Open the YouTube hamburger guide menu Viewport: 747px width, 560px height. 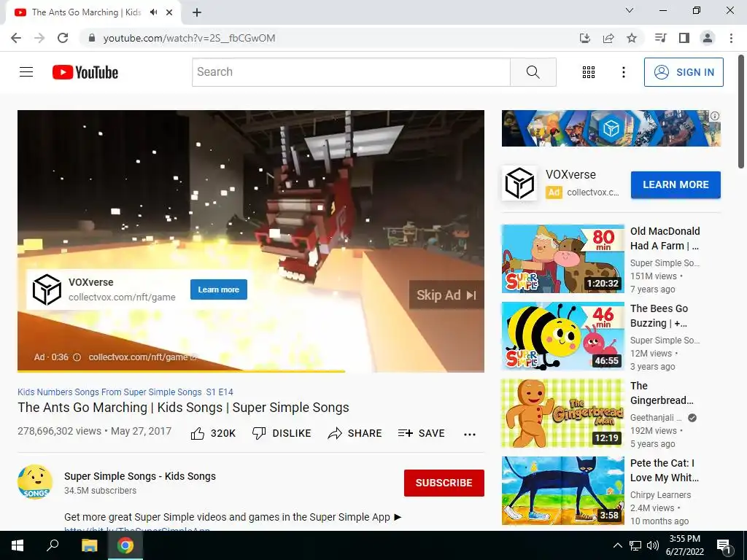[x=26, y=72]
